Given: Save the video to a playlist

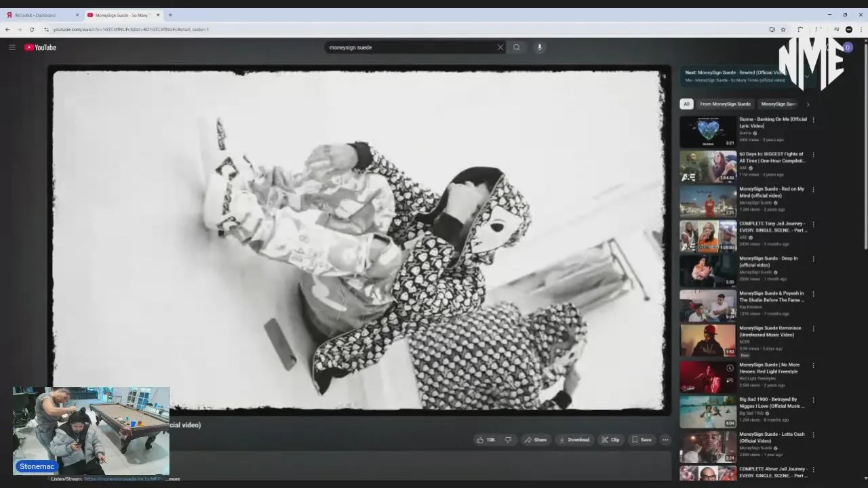Looking at the screenshot, I should 642,440.
